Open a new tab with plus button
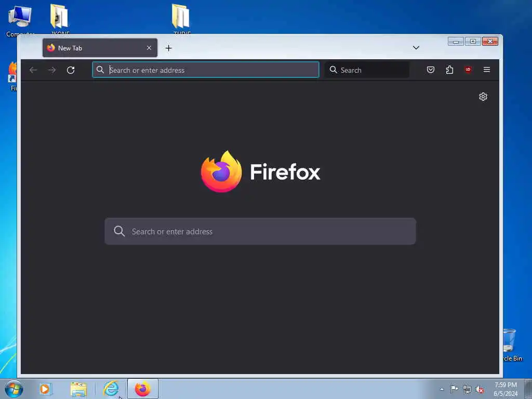This screenshot has height=399, width=532. [x=169, y=48]
